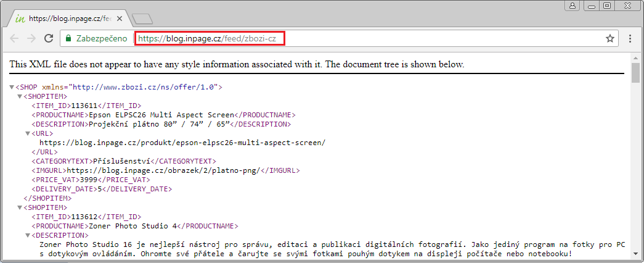Collapse the second SHOPITEM node
Screen dimensions: 644x263
point(20,207)
